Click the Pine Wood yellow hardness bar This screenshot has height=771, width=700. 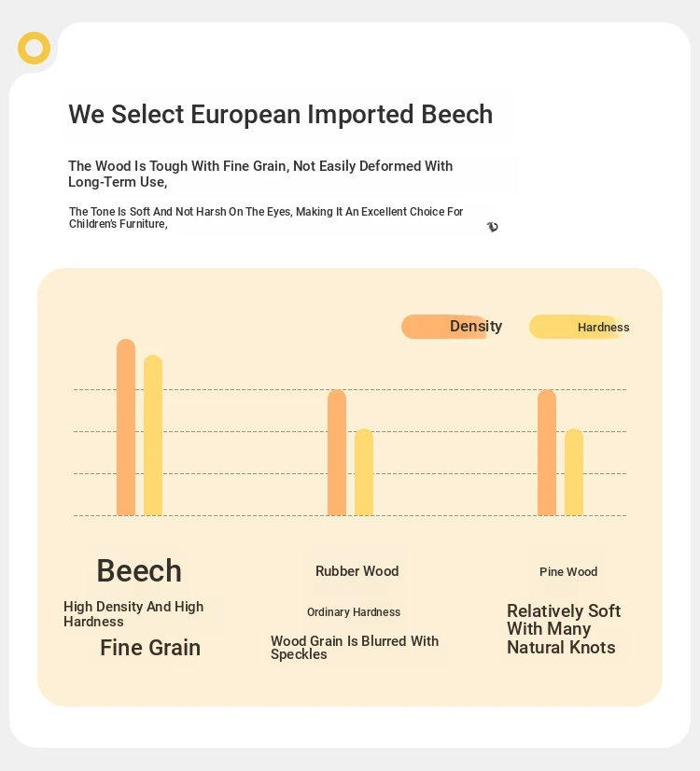574,472
